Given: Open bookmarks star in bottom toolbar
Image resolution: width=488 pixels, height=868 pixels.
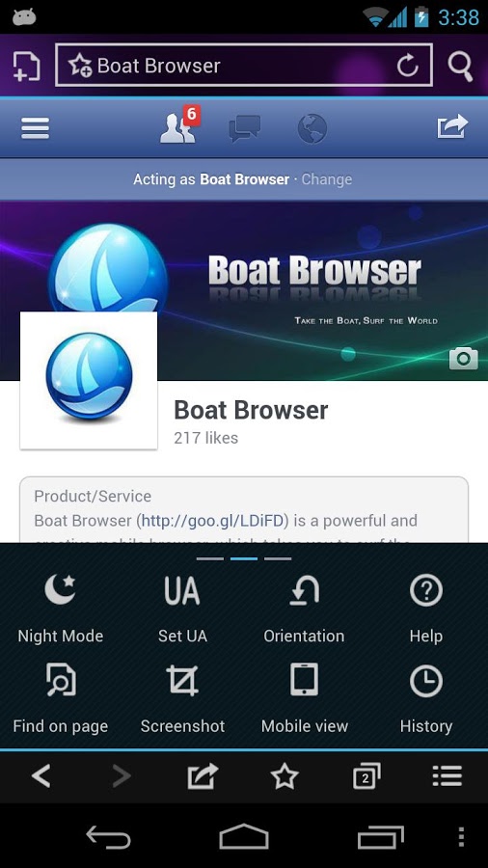Looking at the screenshot, I should tap(285, 776).
